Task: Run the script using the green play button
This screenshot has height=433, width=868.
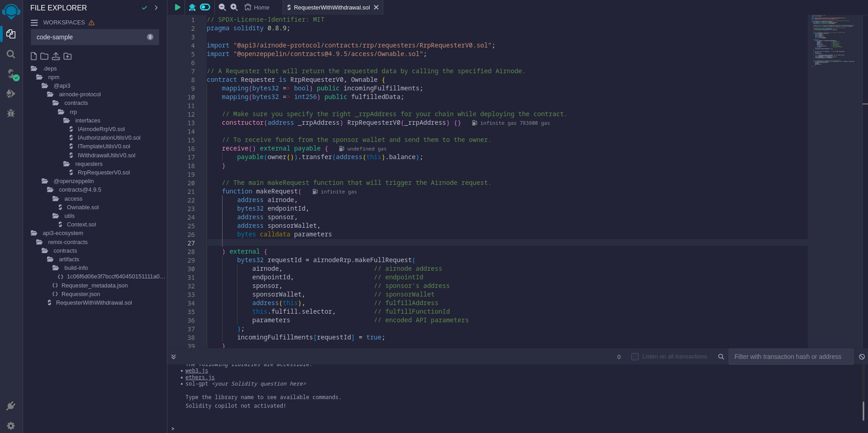Action: pyautogui.click(x=177, y=7)
